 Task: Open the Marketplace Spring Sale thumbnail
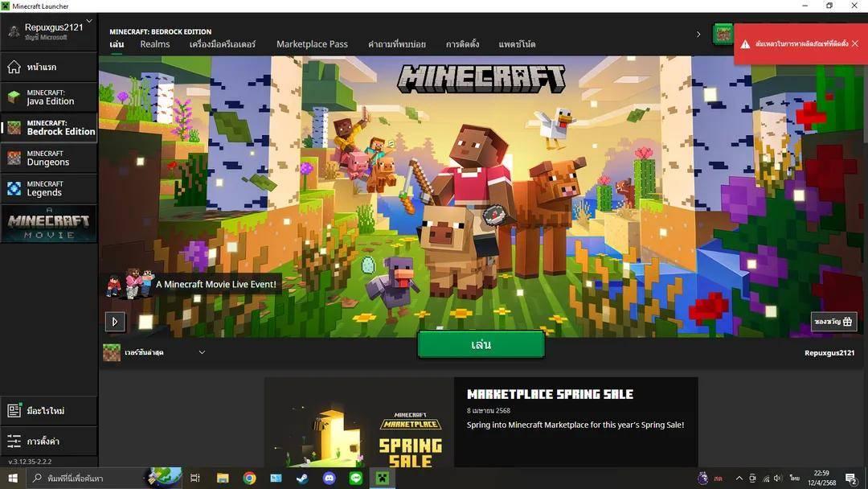point(359,422)
